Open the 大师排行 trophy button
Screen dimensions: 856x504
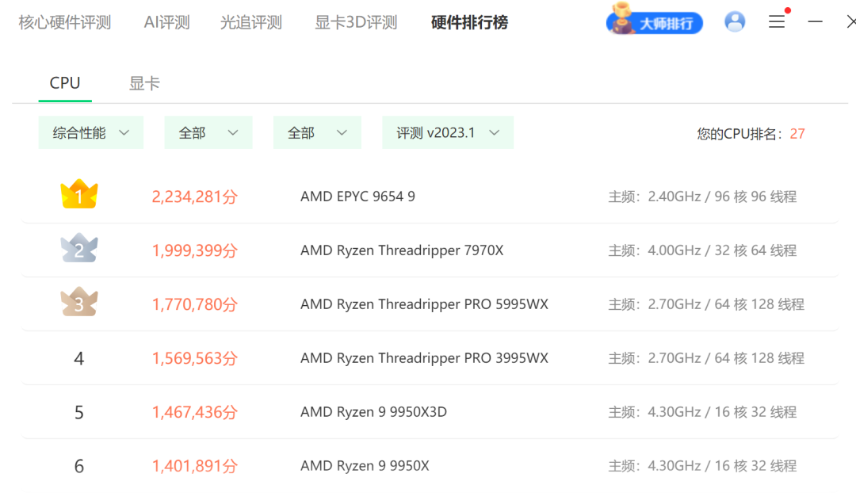[x=654, y=21]
